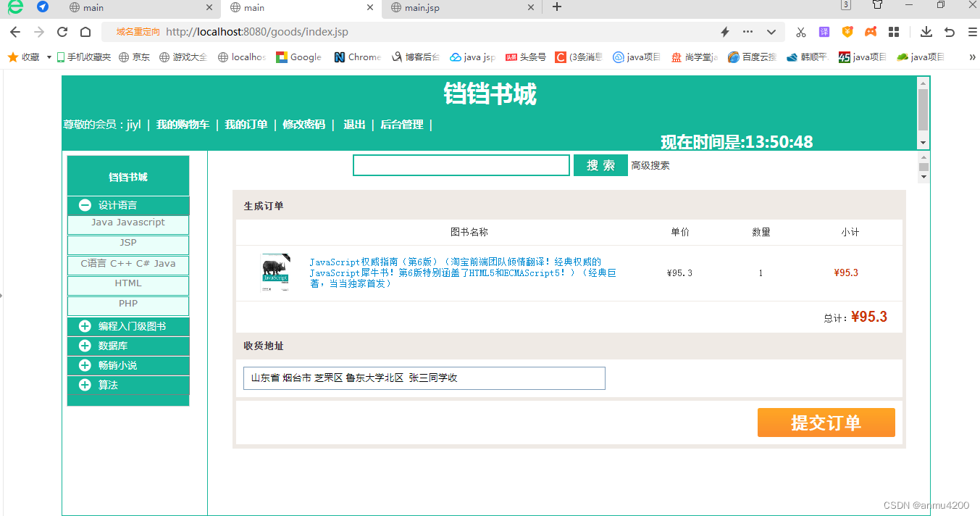
Task: Click the shipping address input field
Action: [x=424, y=378]
